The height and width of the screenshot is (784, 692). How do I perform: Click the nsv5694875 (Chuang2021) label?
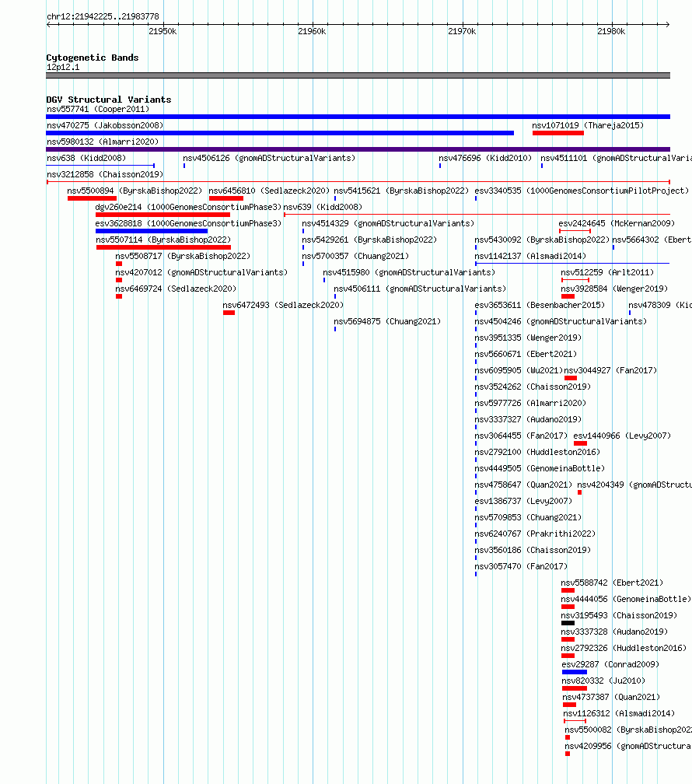point(387,321)
